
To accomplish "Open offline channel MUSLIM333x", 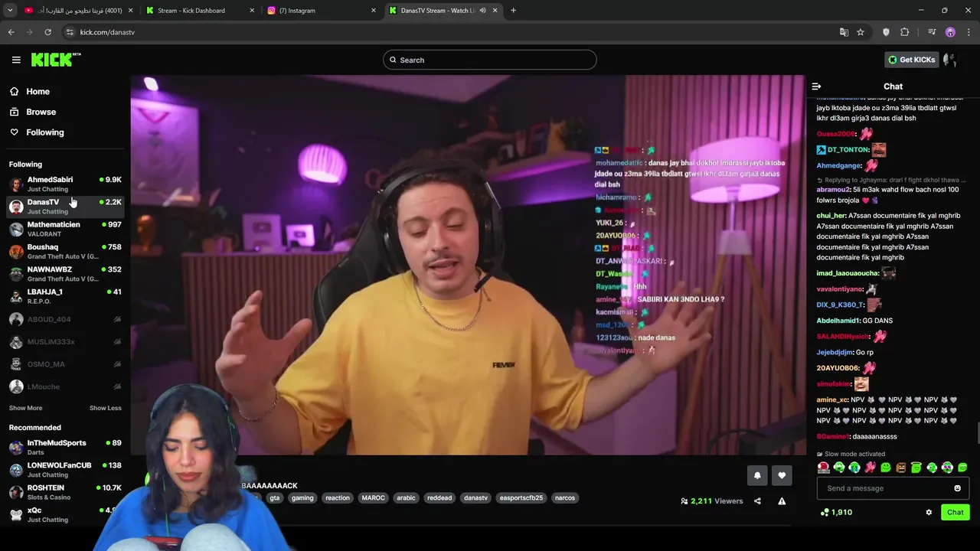I will pyautogui.click(x=65, y=341).
